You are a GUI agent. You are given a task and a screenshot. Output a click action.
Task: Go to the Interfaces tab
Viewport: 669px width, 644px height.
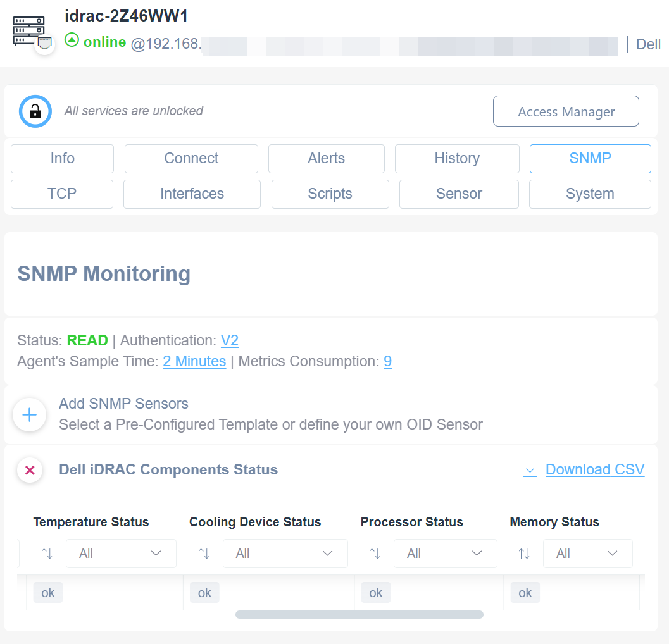coord(192,194)
